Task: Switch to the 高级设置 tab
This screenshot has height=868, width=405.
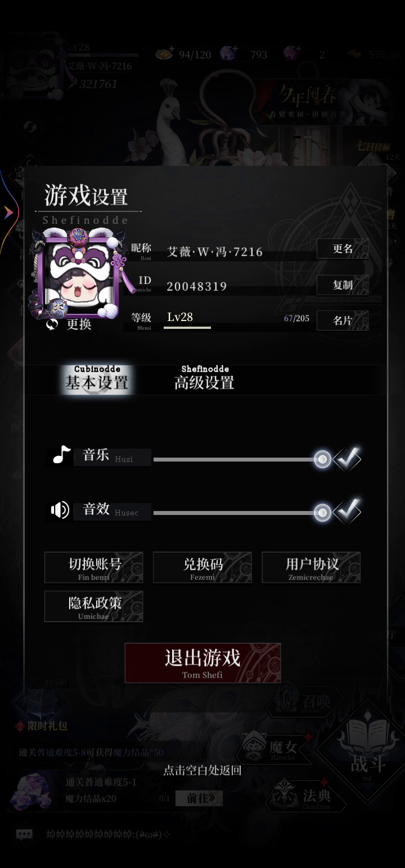Action: pyautogui.click(x=204, y=378)
